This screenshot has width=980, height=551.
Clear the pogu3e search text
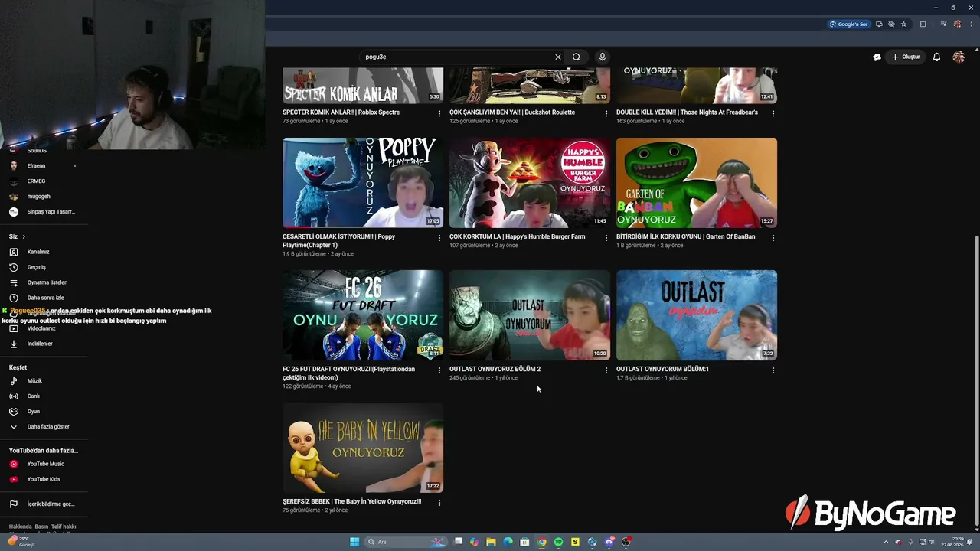[558, 57]
